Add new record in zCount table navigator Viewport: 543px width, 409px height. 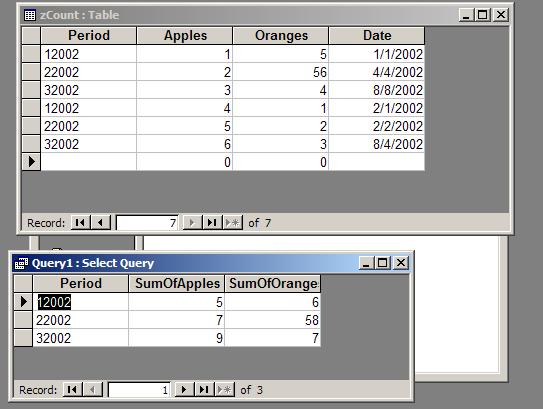pyautogui.click(x=232, y=222)
